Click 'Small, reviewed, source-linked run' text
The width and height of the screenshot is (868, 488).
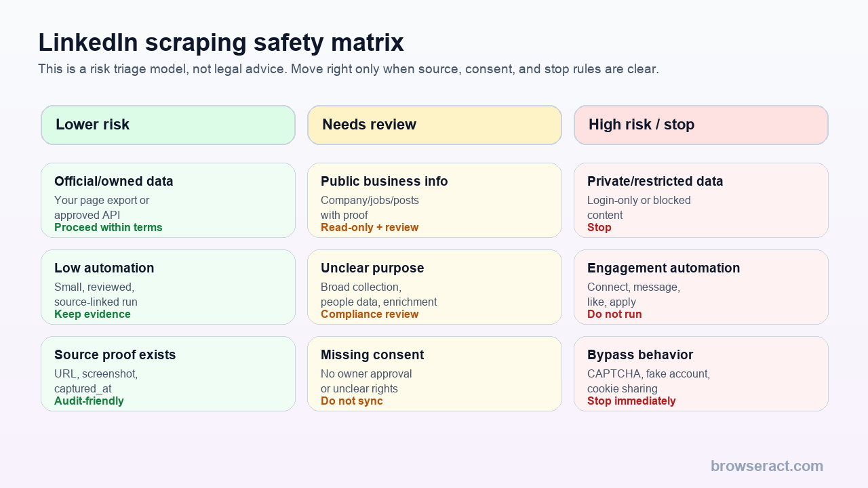(x=96, y=295)
